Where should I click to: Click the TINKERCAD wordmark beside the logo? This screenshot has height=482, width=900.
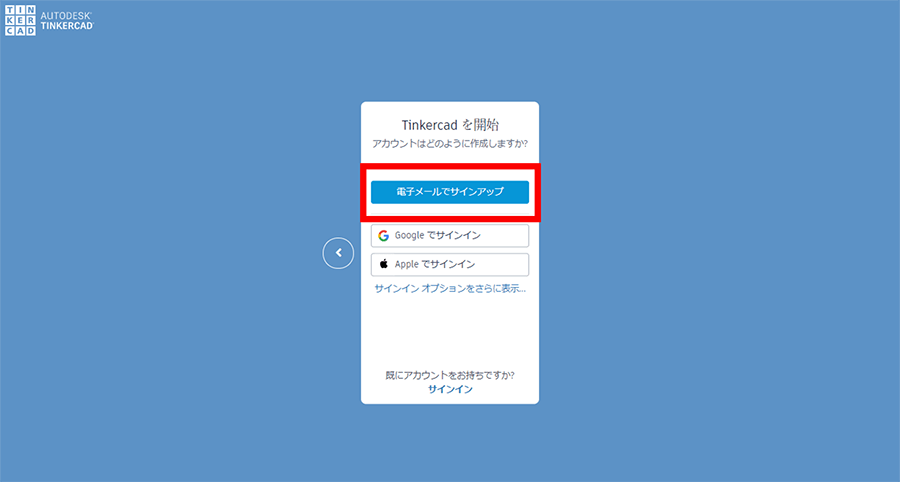point(67,26)
